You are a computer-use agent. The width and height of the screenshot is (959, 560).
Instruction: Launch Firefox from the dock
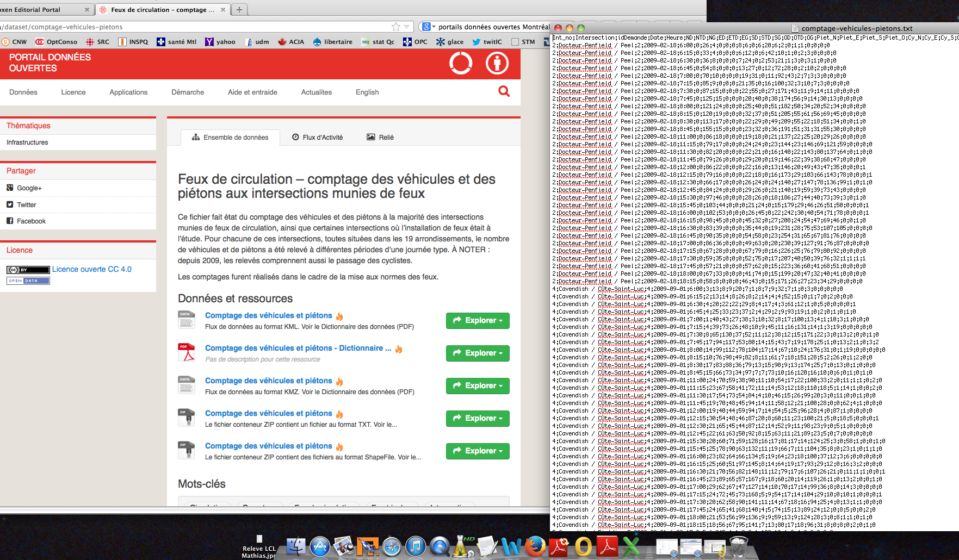(535, 546)
